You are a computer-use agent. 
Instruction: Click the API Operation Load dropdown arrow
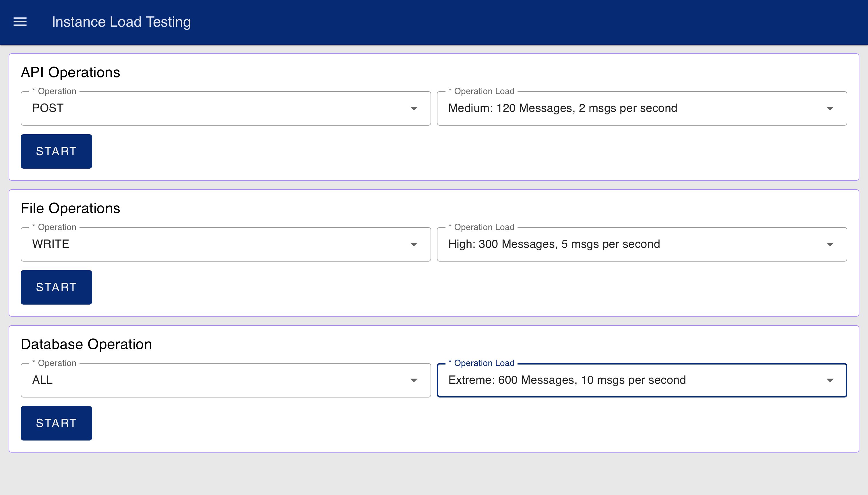(830, 108)
